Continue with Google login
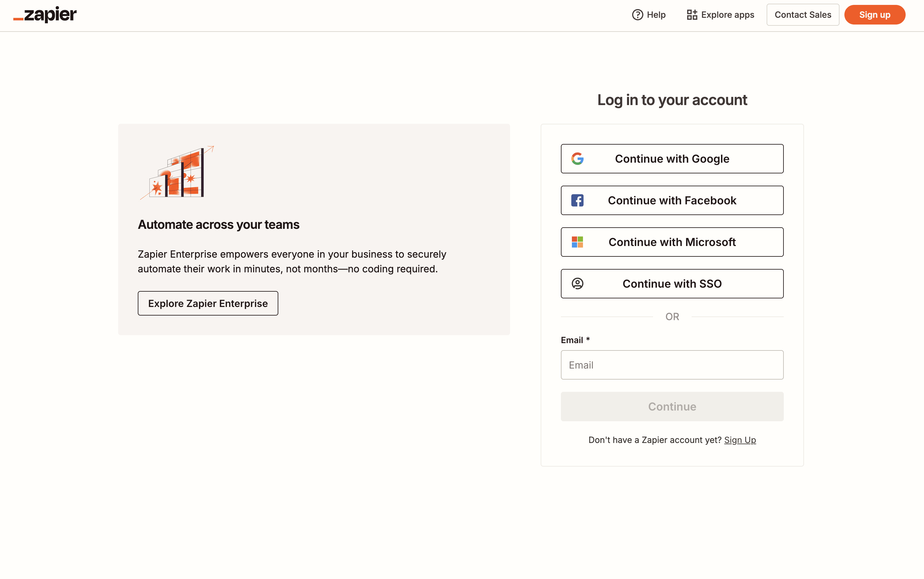The width and height of the screenshot is (924, 579). [672, 159]
